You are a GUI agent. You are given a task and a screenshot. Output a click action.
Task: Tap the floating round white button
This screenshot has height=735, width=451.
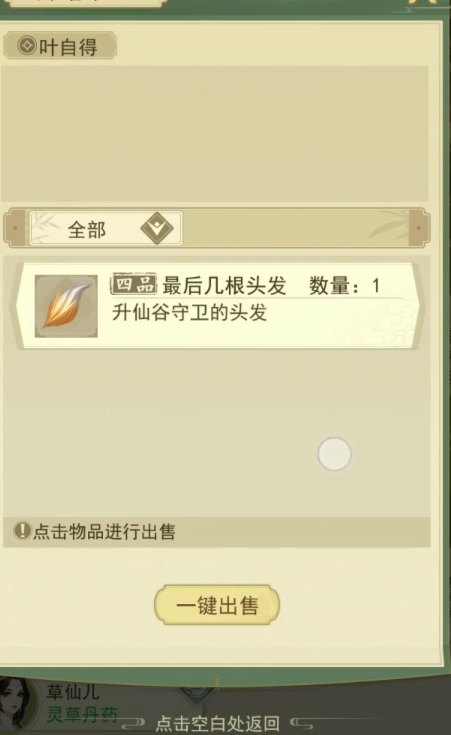[334, 454]
